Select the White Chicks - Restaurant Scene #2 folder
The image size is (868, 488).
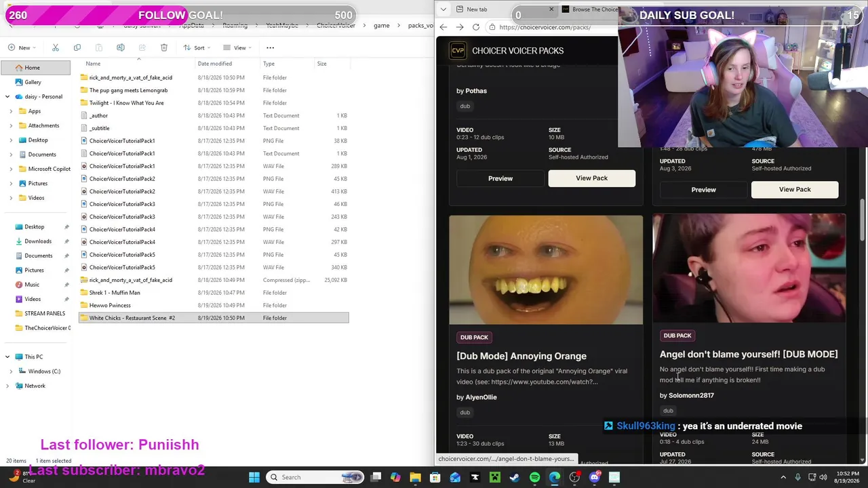click(x=214, y=318)
